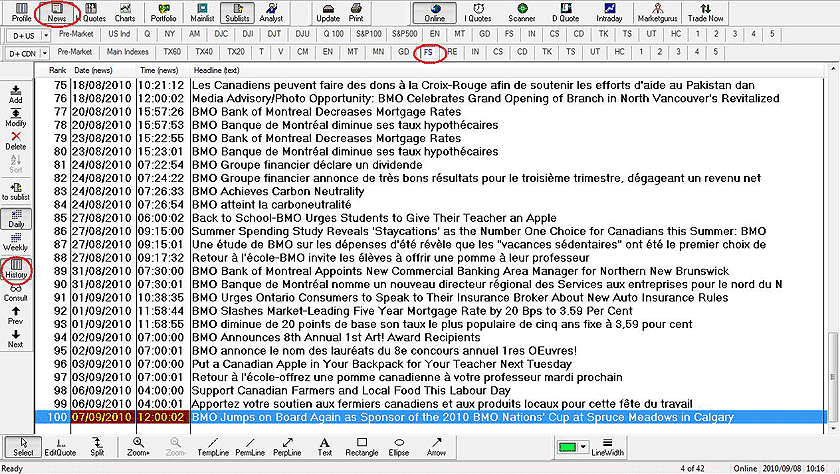Open the LineWidth selector
Viewport: 840px width, 474px height.
pos(608,447)
